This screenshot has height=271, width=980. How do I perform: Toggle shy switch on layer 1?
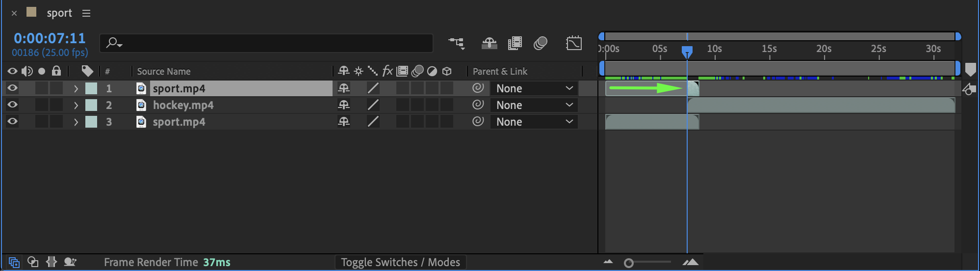(x=344, y=88)
